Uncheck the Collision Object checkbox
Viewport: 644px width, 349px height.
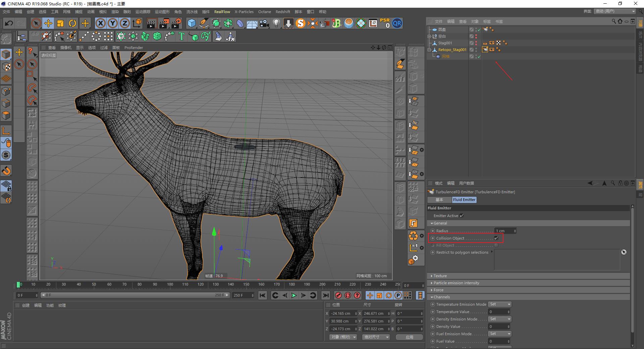tap(496, 238)
